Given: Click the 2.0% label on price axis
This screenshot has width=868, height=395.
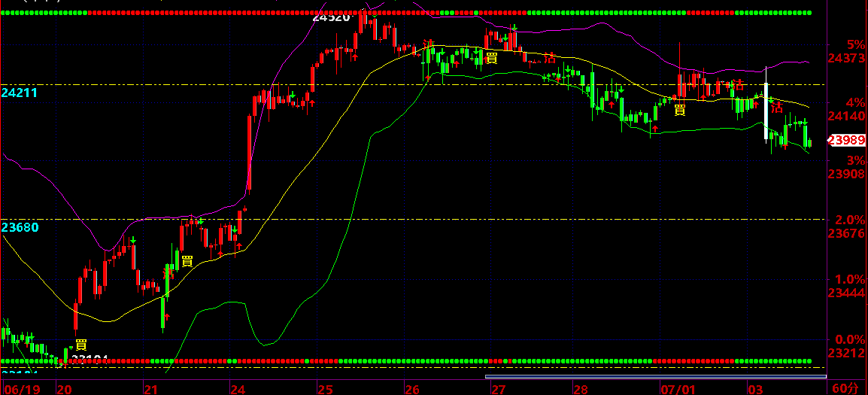Looking at the screenshot, I should point(850,220).
